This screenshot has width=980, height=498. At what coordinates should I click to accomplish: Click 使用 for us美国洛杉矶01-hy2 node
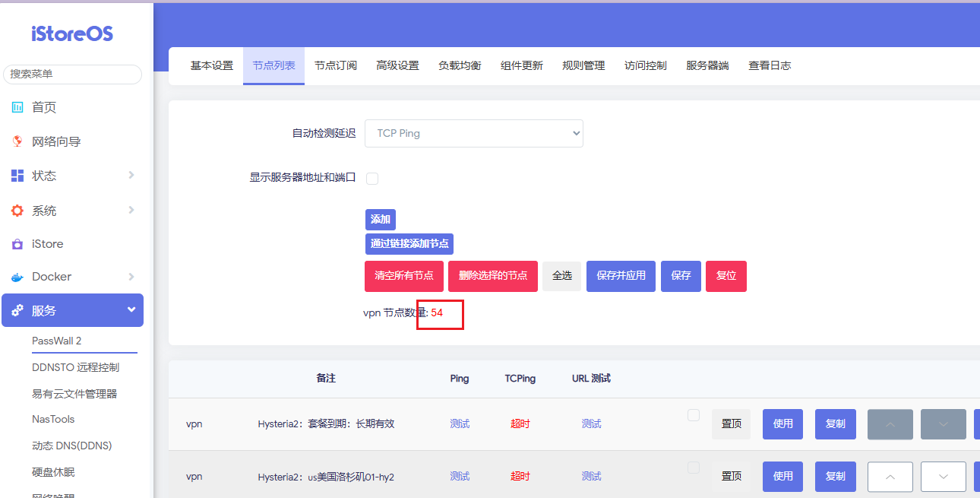(x=782, y=477)
